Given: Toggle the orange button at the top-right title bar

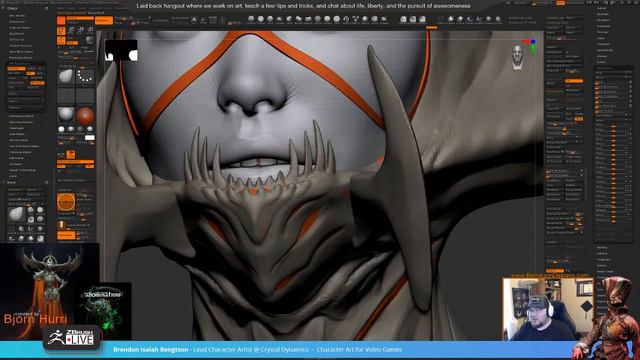Looking at the screenshot, I should (560, 3).
